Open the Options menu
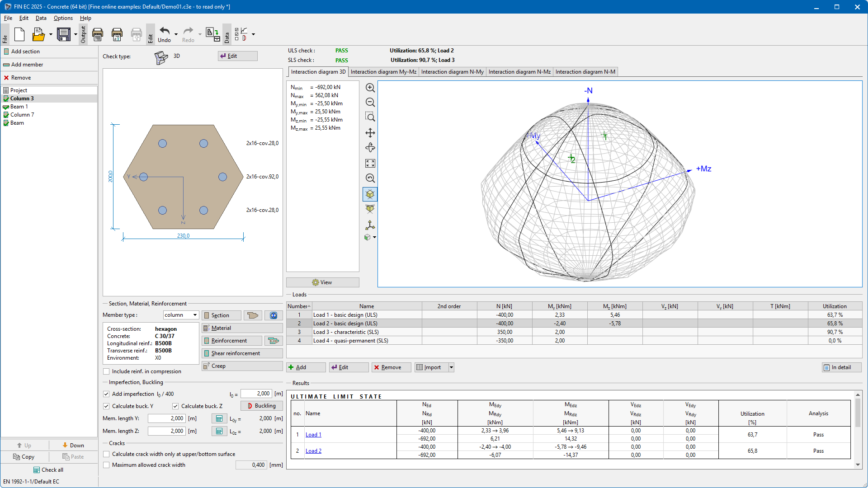The width and height of the screenshot is (868, 488). (x=63, y=18)
